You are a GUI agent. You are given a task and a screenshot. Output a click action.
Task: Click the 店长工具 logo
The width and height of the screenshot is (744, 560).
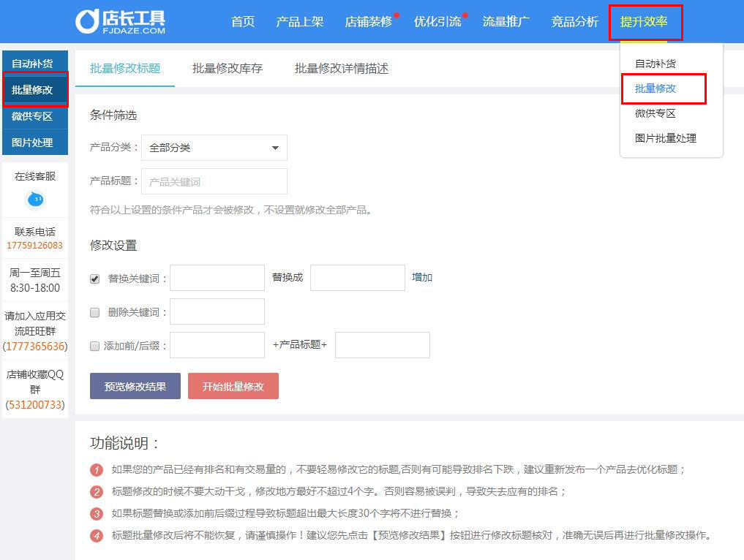pyautogui.click(x=121, y=21)
